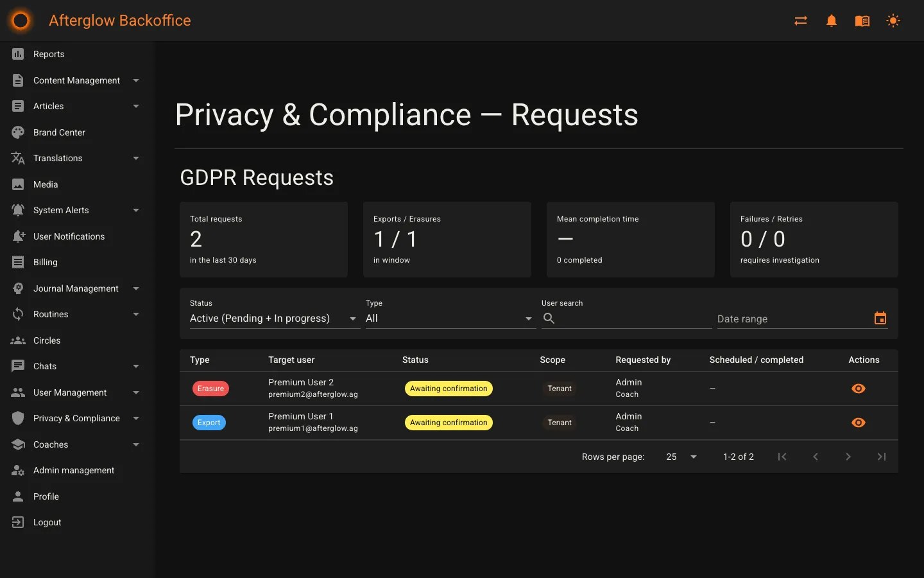Go to first page of table

coord(782,457)
